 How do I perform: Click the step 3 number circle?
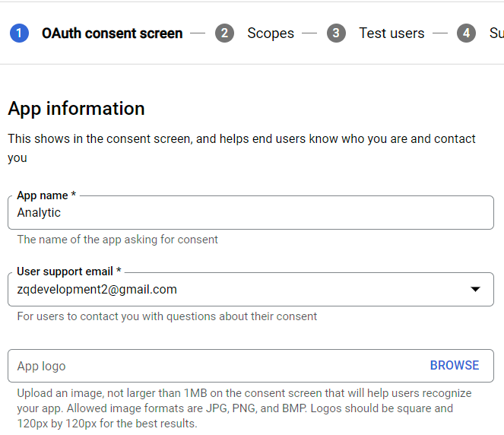click(x=336, y=33)
